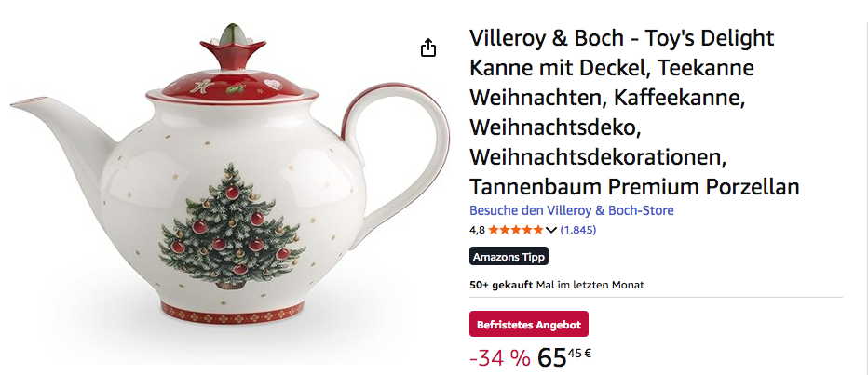868x375 pixels.
Task: Open the 1.845 customer reviews link
Action: point(578,230)
